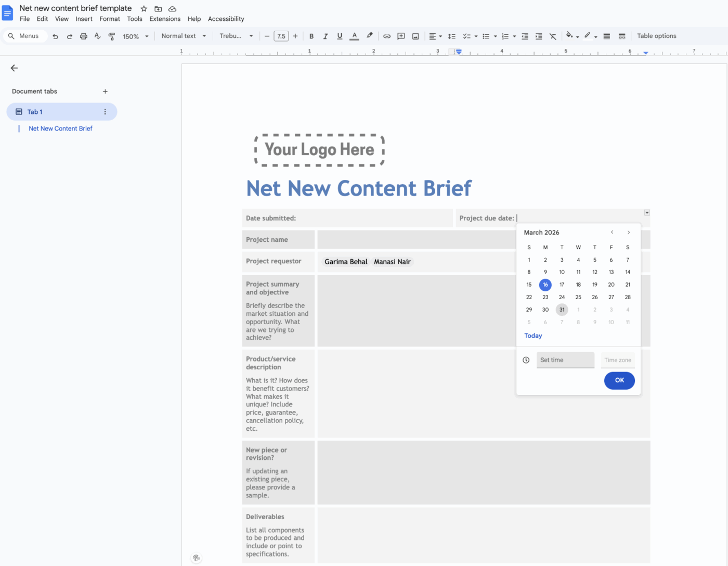Insert a checklist
The image size is (728, 566).
[x=466, y=36]
